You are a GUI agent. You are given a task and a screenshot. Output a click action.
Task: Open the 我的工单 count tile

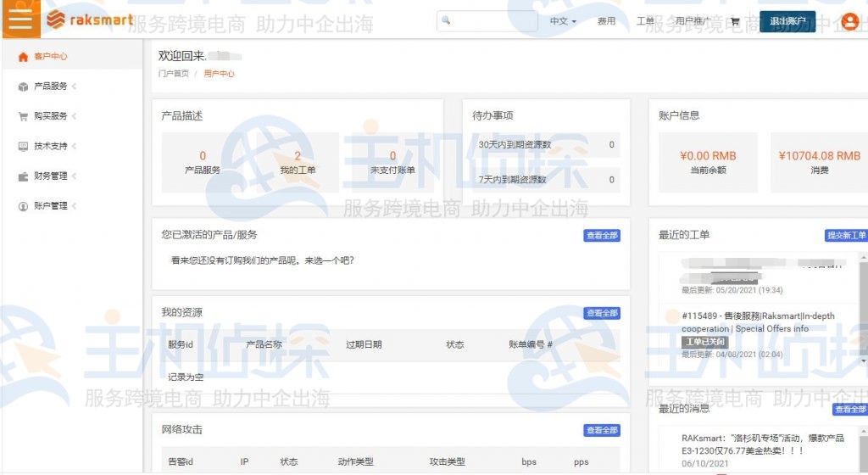[x=298, y=162]
